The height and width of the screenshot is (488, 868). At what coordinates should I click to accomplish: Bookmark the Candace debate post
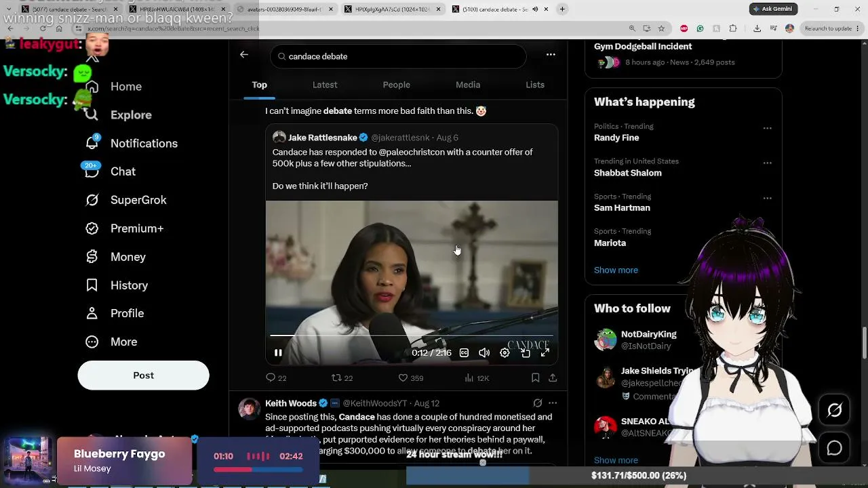(x=535, y=378)
